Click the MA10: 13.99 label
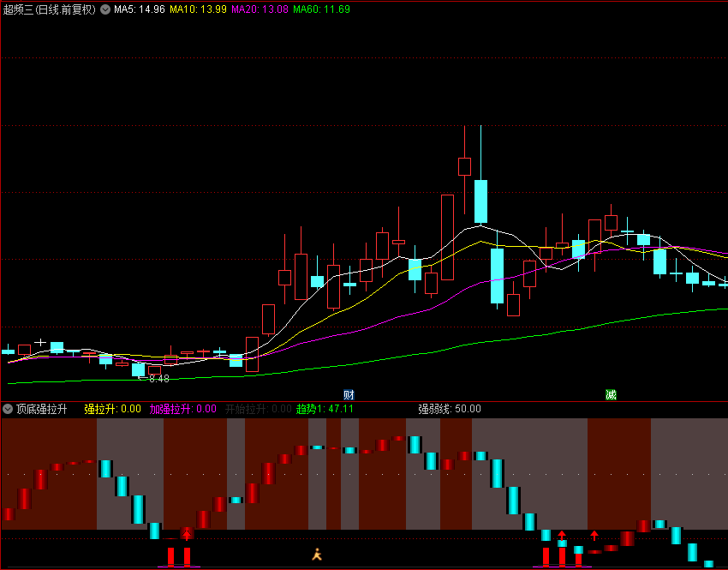The width and height of the screenshot is (728, 570). pos(198,9)
